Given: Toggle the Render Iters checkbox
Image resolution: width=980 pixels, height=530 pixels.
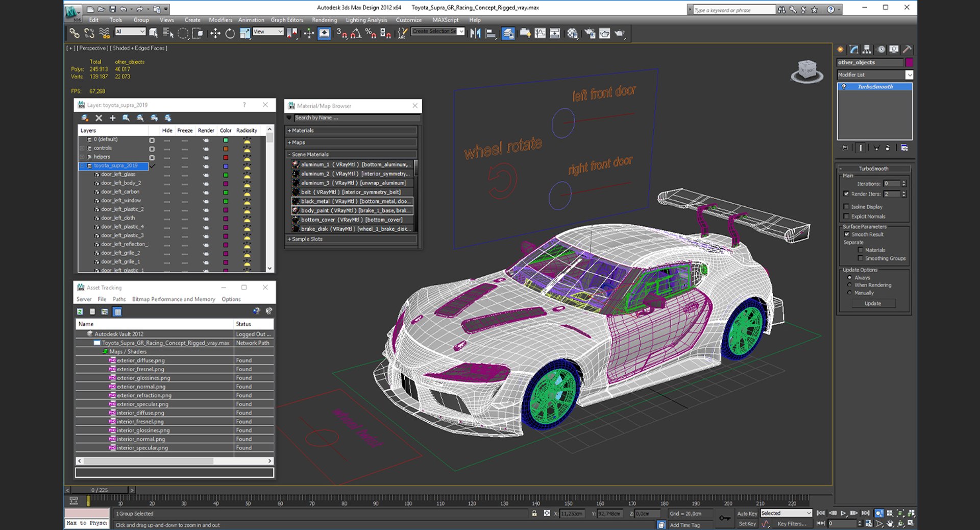Looking at the screenshot, I should point(846,194).
